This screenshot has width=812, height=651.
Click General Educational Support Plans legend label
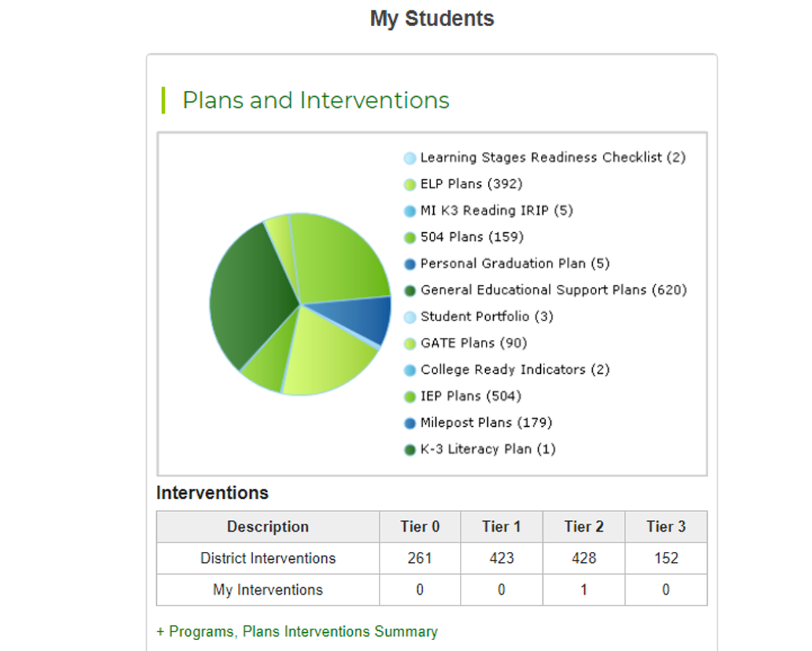553,290
